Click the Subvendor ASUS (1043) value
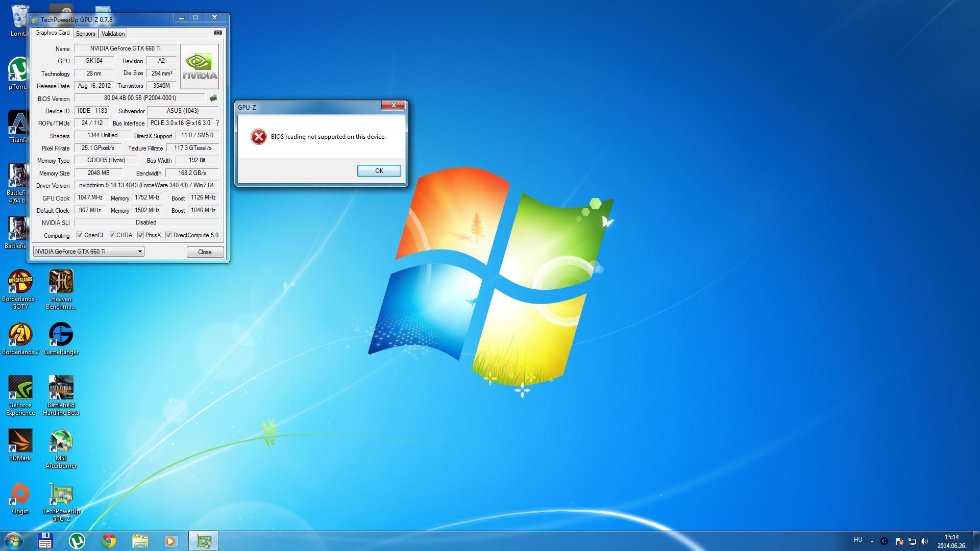Image resolution: width=980 pixels, height=551 pixels. 183,111
